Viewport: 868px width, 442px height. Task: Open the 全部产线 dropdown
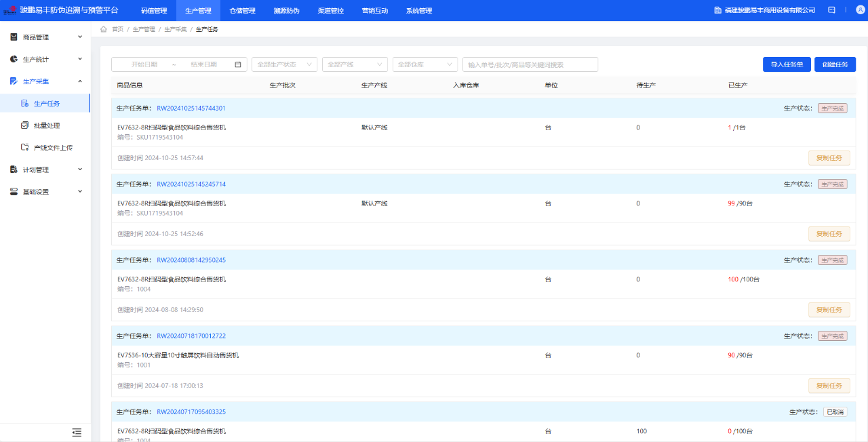click(355, 64)
